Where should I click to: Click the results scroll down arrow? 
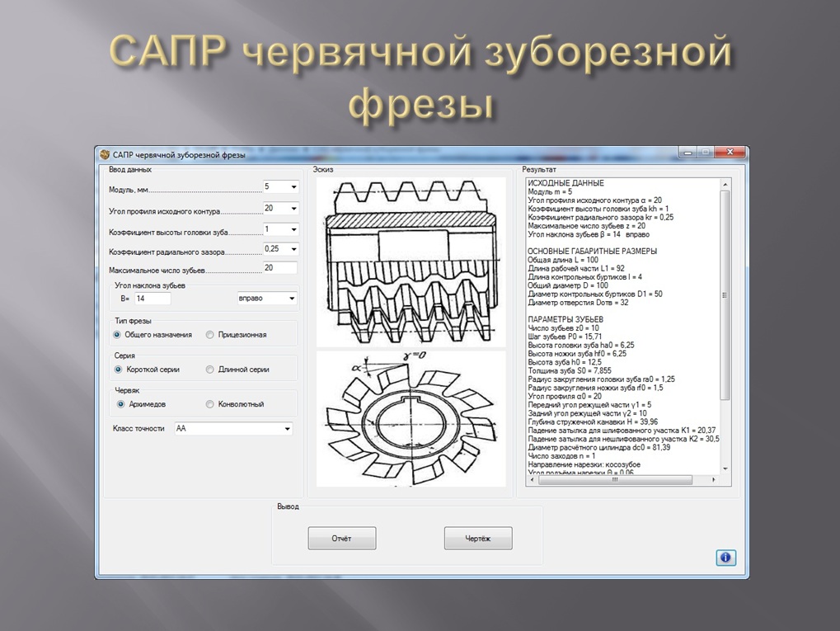coord(725,469)
